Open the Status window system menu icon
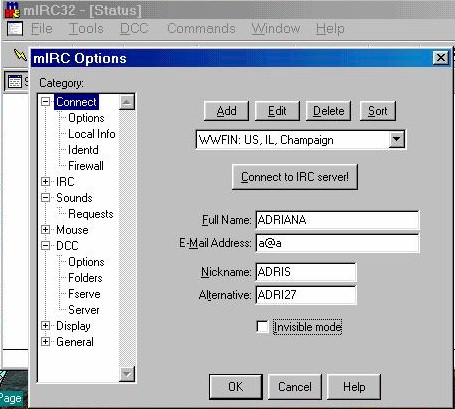The height and width of the screenshot is (409, 455). click(x=15, y=28)
